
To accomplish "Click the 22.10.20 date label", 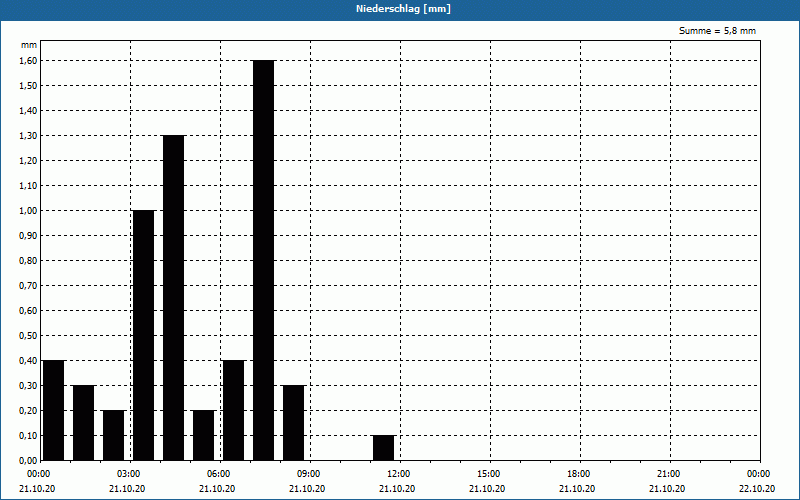I will pyautogui.click(x=757, y=489).
